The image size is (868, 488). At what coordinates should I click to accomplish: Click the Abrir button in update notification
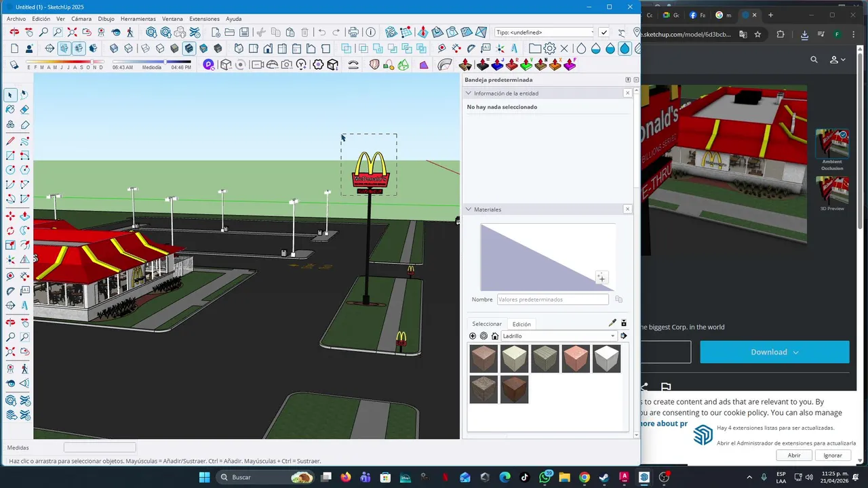794,455
